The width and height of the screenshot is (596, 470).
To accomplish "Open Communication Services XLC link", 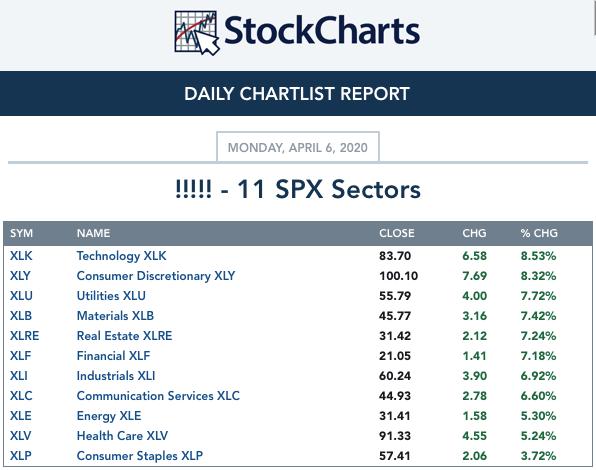I will coord(158,396).
